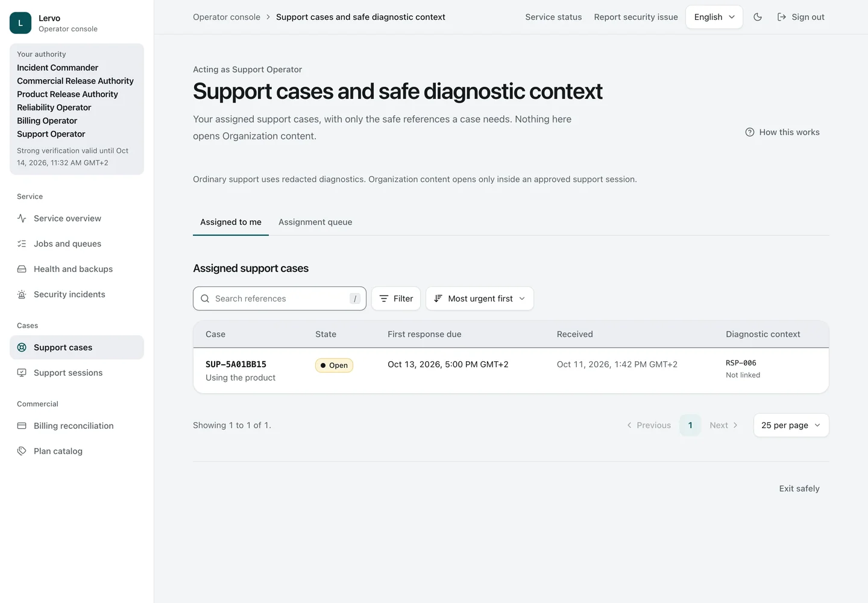Expand the Most urgent first sort dropdown
The width and height of the screenshot is (868, 603).
pos(480,298)
